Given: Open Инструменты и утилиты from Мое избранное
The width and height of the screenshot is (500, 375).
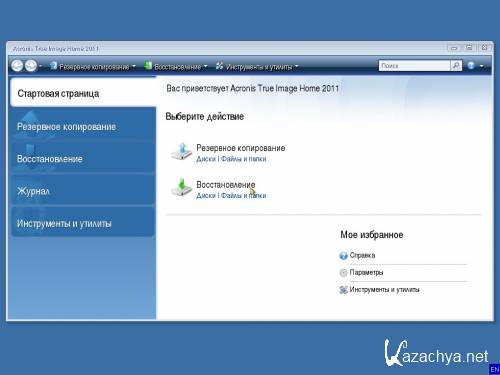Looking at the screenshot, I should pos(384,290).
